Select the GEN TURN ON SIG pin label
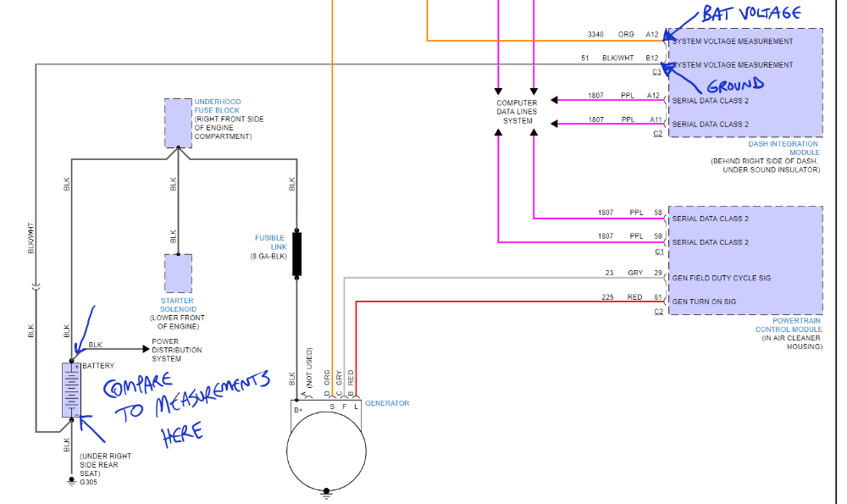This screenshot has height=504, width=847. click(704, 302)
